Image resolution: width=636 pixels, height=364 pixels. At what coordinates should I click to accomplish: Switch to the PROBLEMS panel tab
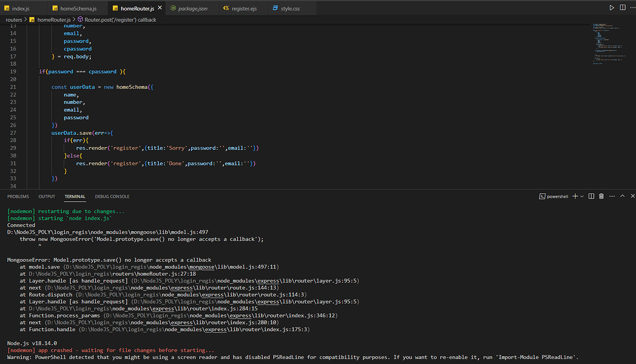[x=18, y=196]
